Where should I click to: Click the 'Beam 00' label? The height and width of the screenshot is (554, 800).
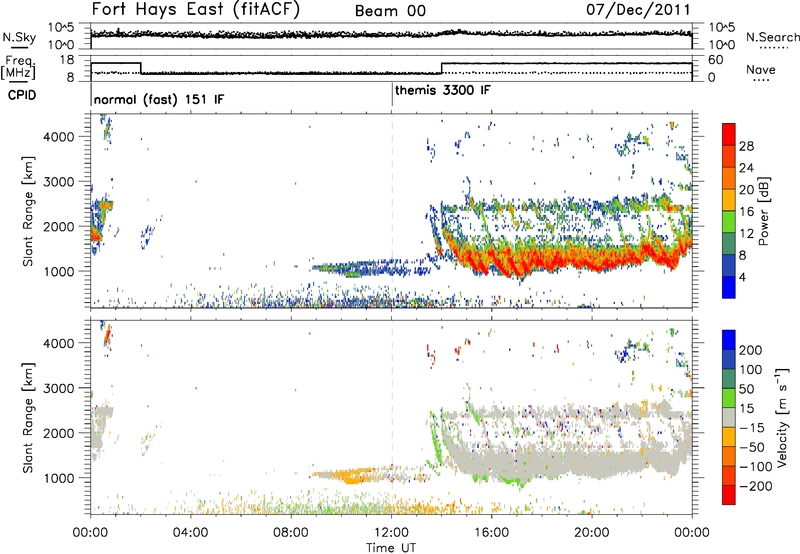point(390,11)
